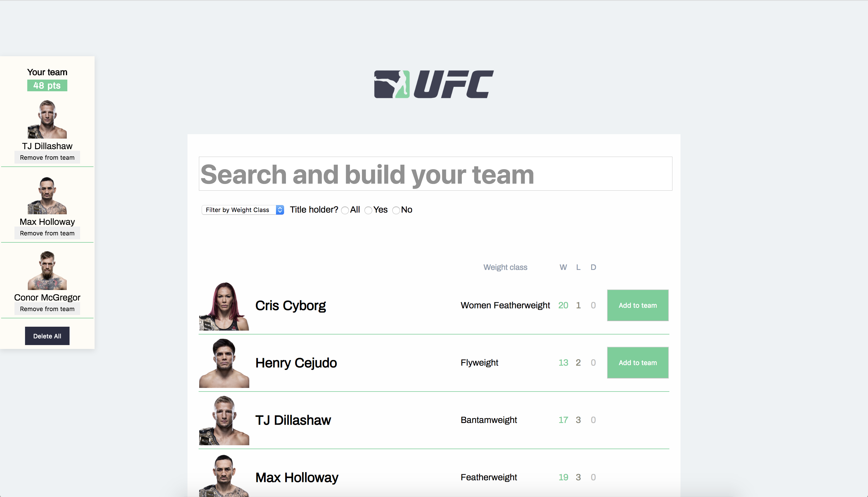Screen dimensions: 868x497
Task: Click Max Holloway fighter thumbnail
Action: coord(47,194)
